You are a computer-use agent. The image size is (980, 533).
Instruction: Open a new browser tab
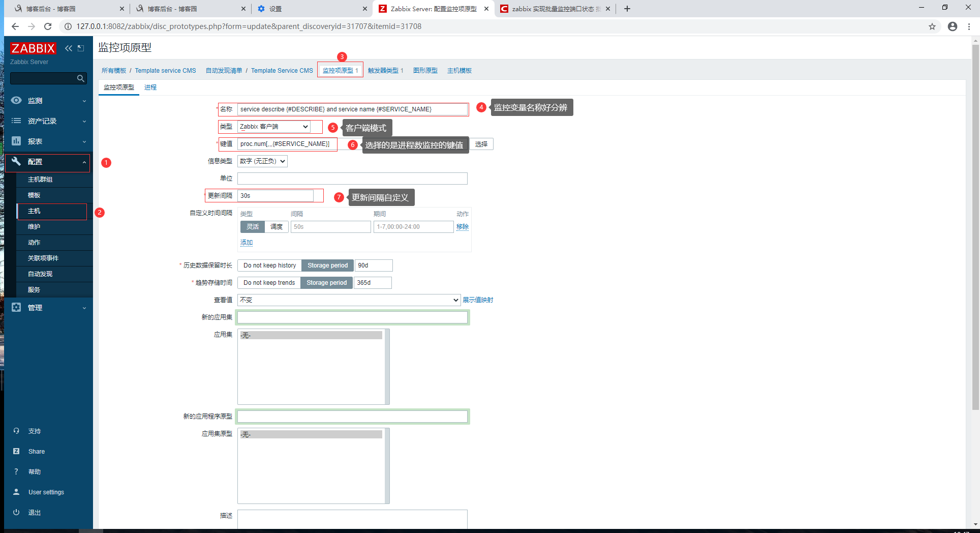(x=627, y=9)
